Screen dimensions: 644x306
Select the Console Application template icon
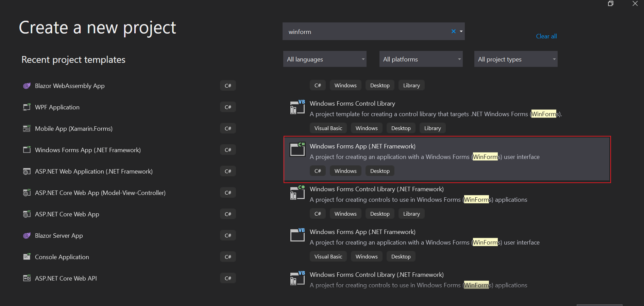tap(27, 257)
